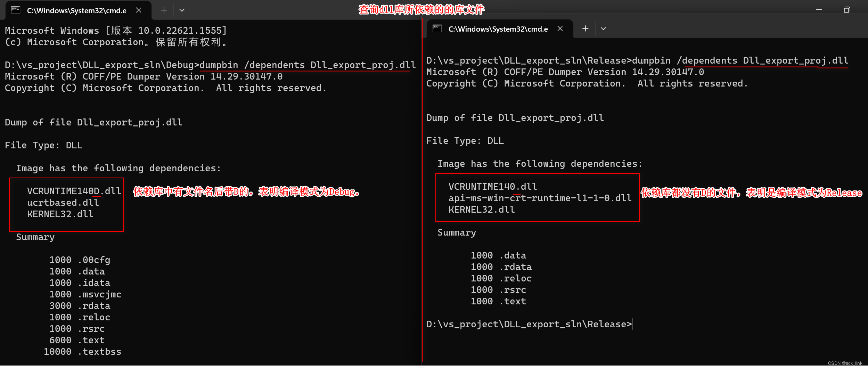Click '1000 .rdata' in Release summary
The width and height of the screenshot is (868, 369).
pyautogui.click(x=501, y=267)
